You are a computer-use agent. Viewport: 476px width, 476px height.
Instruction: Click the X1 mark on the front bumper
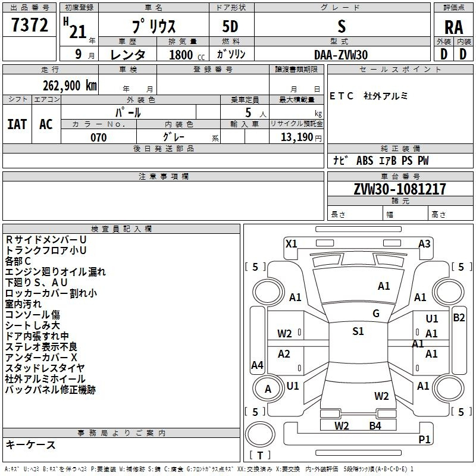(x=292, y=244)
